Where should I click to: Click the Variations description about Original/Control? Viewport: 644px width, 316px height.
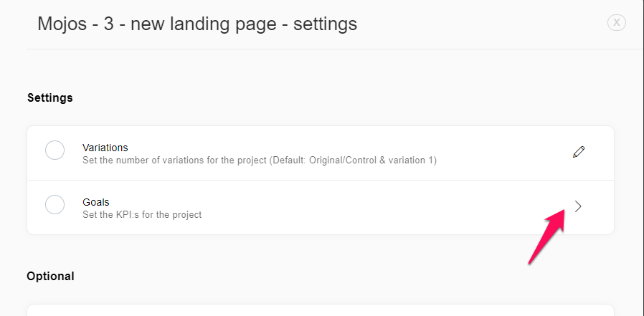[x=260, y=160]
